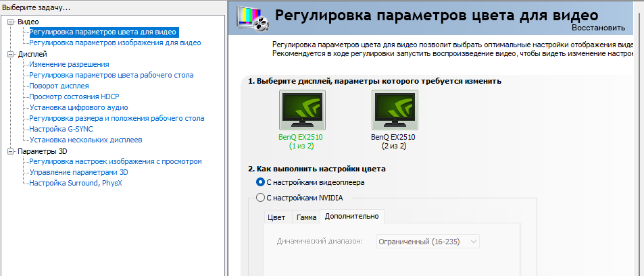Switch to the 'Гамма' tab
The image size is (644, 276).
(306, 217)
